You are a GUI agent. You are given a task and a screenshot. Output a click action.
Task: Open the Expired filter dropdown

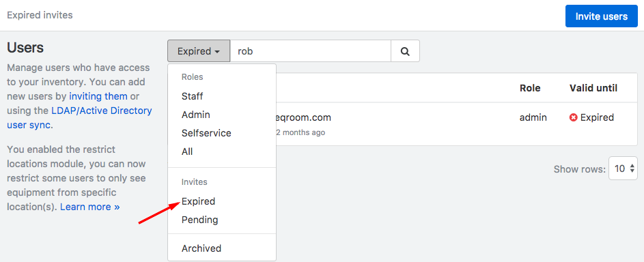(199, 51)
